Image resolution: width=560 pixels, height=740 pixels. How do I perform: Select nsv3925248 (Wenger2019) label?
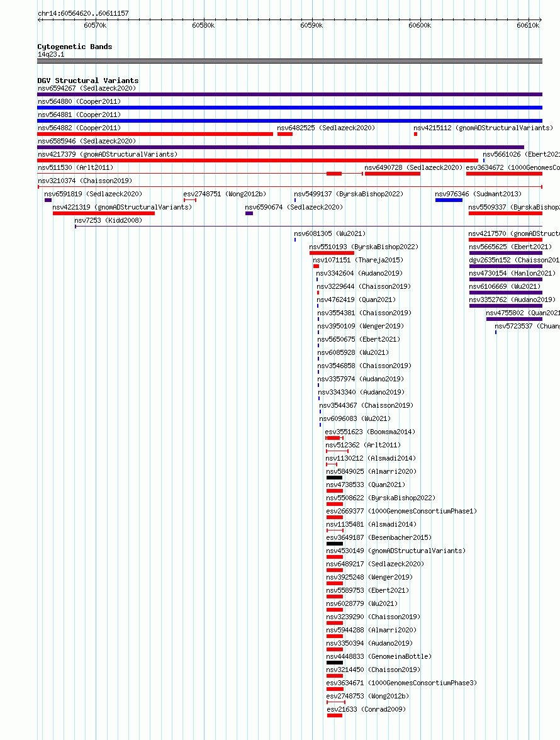pos(369,577)
